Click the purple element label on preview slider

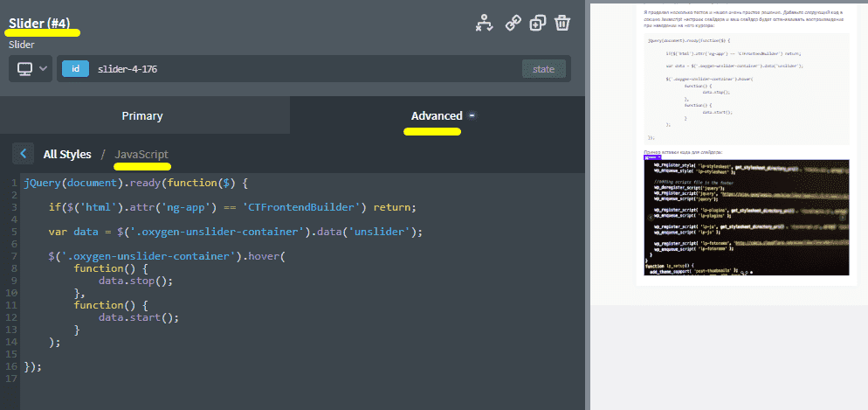[x=651, y=157]
